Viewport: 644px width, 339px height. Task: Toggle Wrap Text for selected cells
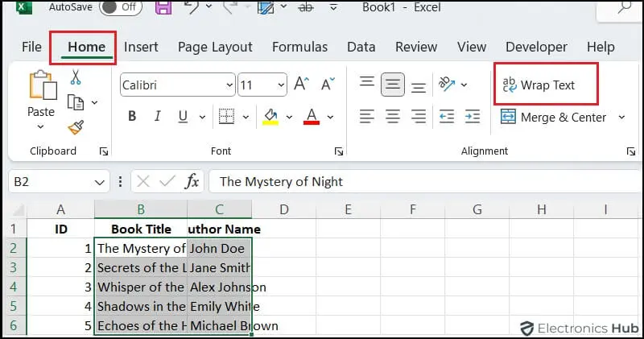[546, 85]
